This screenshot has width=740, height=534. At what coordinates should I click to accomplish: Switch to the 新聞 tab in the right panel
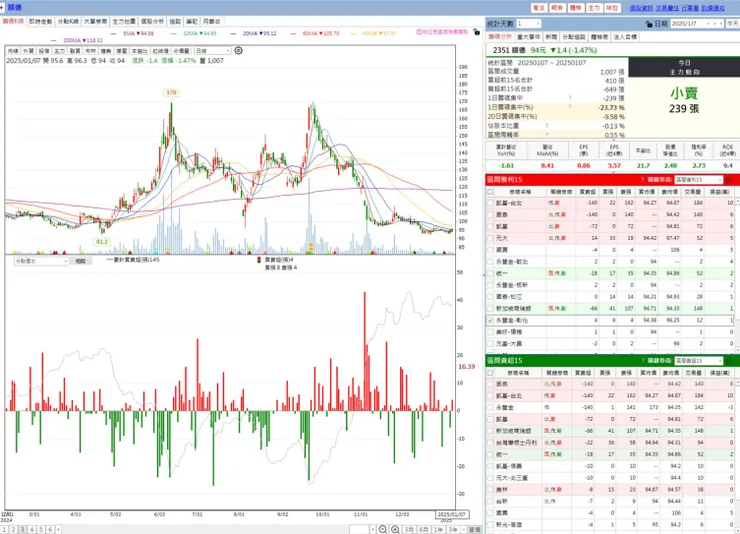(551, 37)
